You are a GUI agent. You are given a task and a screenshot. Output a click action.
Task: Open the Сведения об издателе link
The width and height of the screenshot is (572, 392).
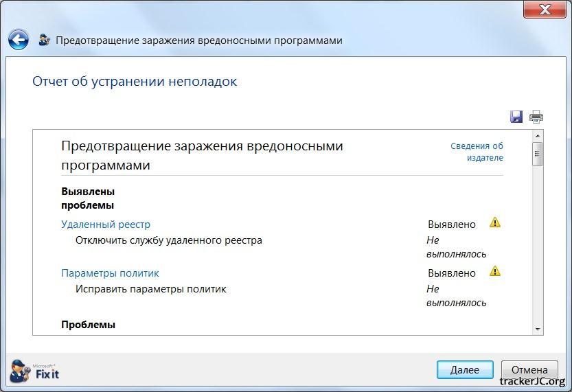477,152
